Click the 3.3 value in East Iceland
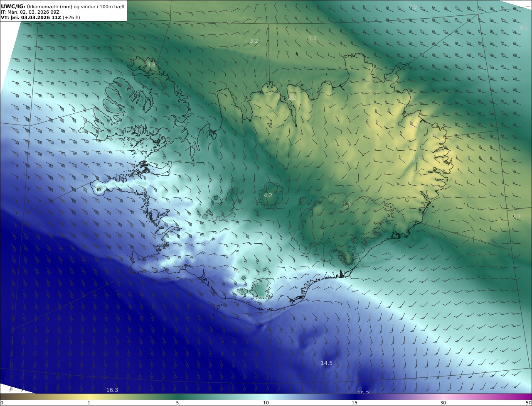The width and height of the screenshot is (532, 406). click(416, 159)
